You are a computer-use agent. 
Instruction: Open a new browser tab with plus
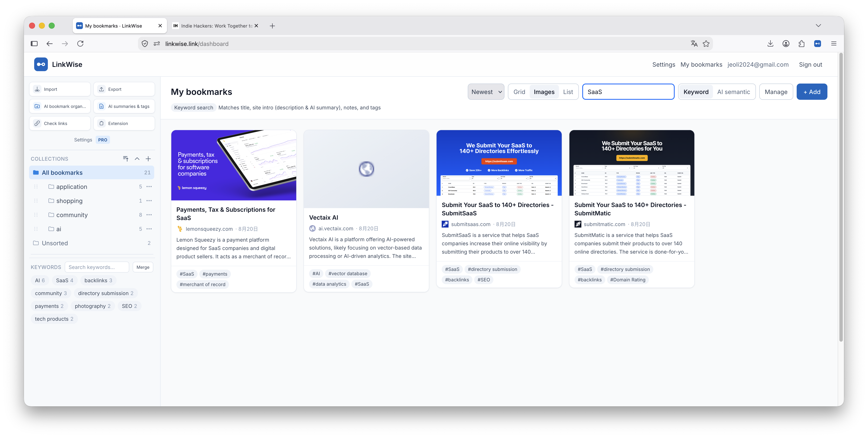coord(272,26)
